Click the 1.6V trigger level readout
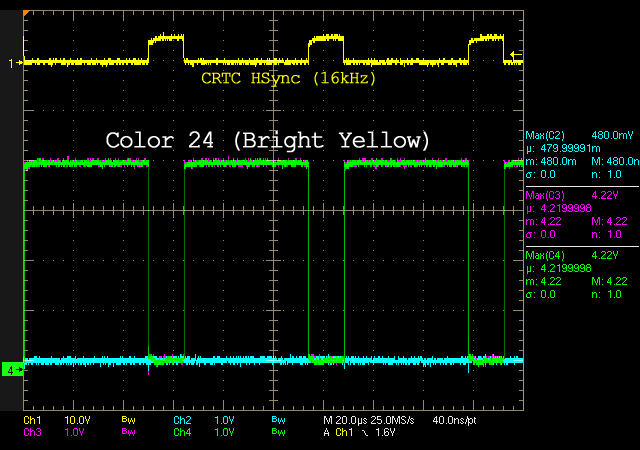 (385, 432)
